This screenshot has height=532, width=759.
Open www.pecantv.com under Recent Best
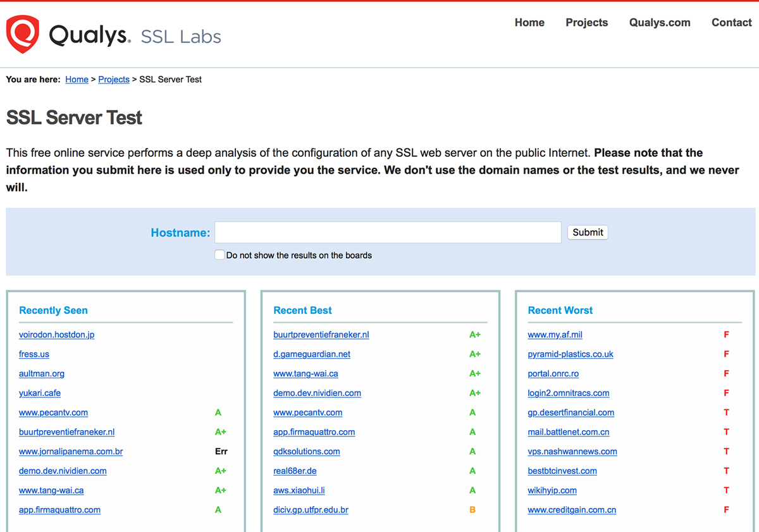pos(307,413)
